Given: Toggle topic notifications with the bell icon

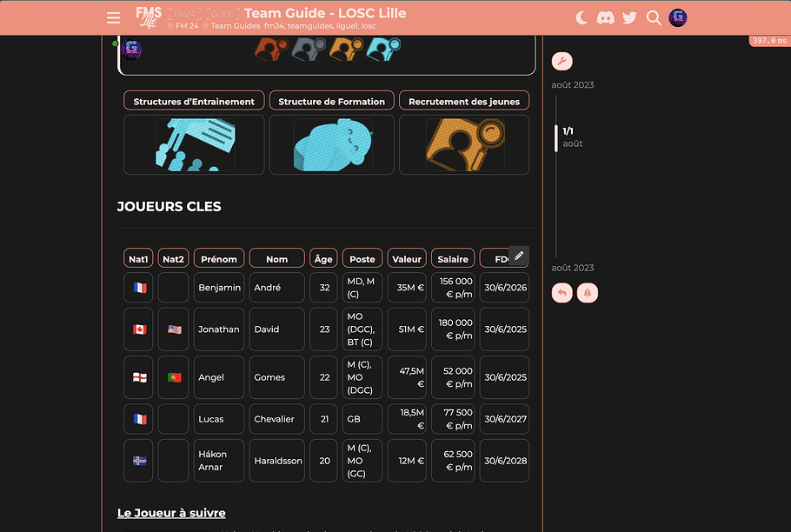Looking at the screenshot, I should coord(588,293).
